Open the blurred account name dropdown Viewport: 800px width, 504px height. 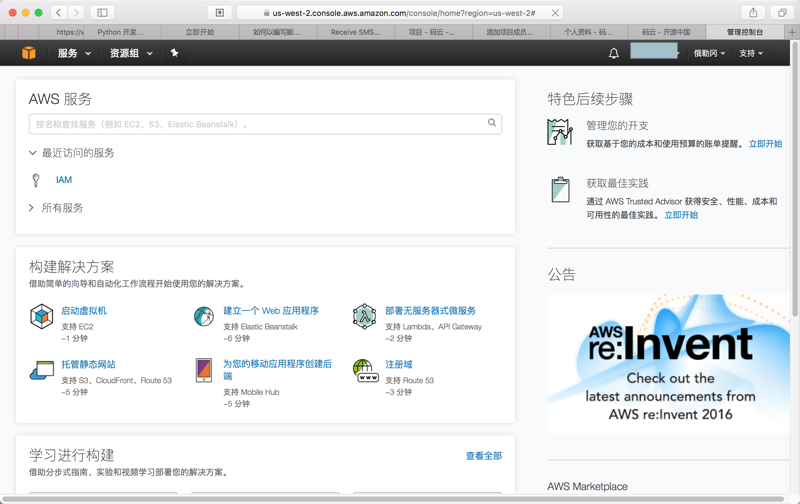tap(655, 51)
